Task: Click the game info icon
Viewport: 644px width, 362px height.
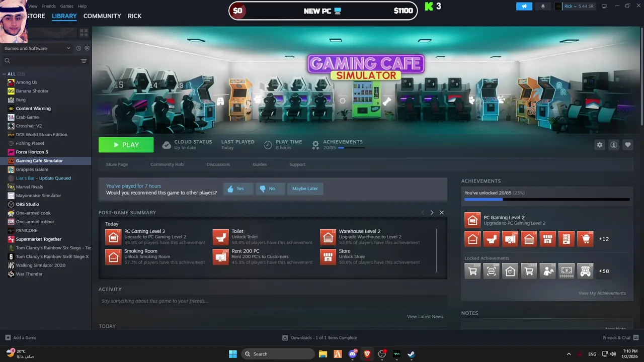Action: [x=614, y=145]
